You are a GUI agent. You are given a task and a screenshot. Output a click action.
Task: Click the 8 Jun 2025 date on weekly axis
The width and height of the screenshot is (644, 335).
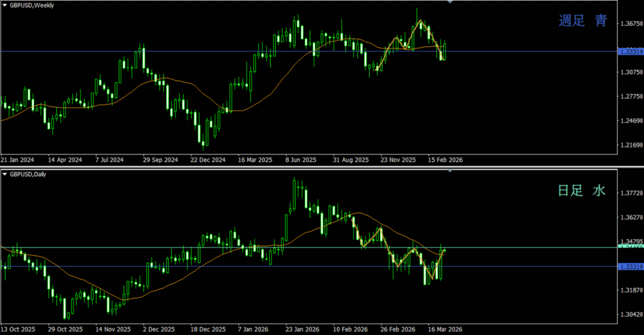(x=301, y=159)
